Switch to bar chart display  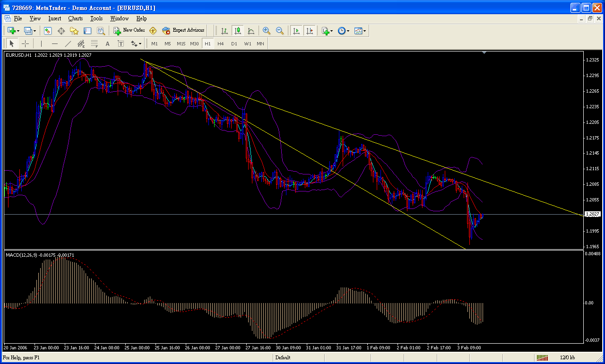(x=225, y=31)
